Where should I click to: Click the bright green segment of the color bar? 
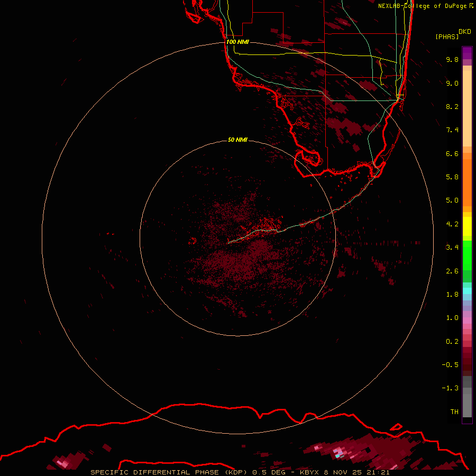click(467, 255)
